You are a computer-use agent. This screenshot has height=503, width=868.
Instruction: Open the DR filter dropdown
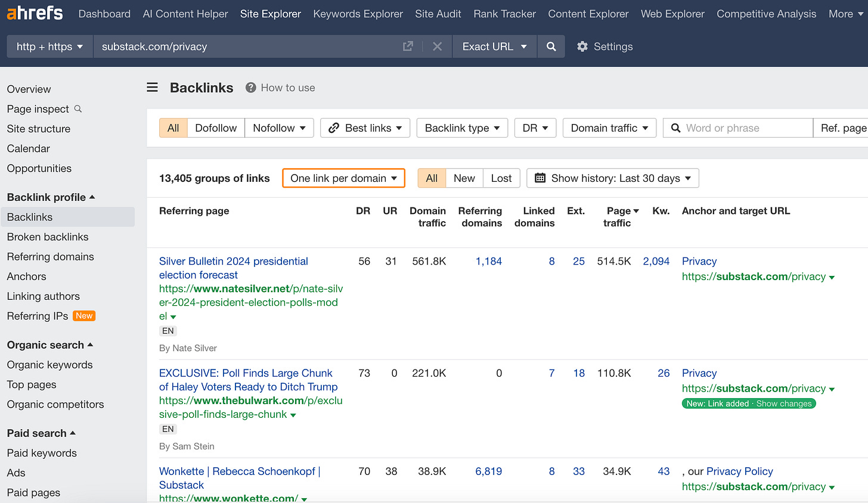tap(535, 128)
